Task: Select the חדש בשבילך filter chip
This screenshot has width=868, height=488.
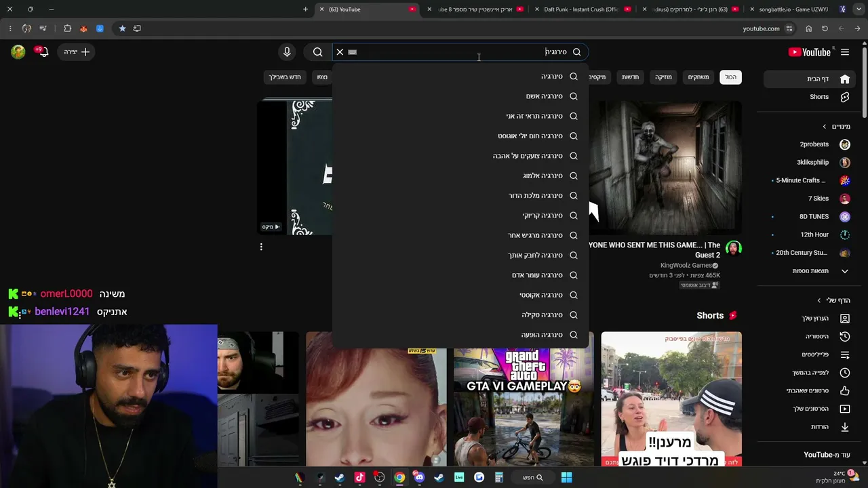Action: point(285,77)
